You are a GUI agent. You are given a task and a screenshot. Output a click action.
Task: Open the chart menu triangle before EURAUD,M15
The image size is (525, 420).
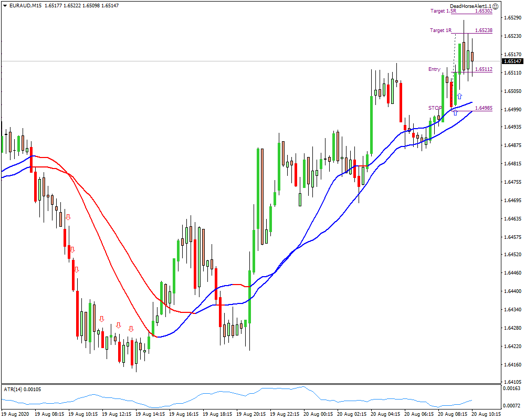pyautogui.click(x=5, y=6)
